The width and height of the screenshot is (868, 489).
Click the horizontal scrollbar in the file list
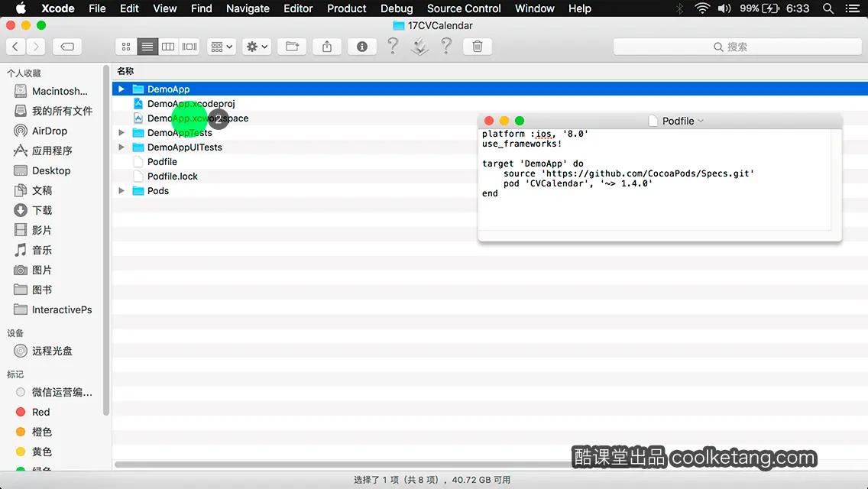pos(343,465)
